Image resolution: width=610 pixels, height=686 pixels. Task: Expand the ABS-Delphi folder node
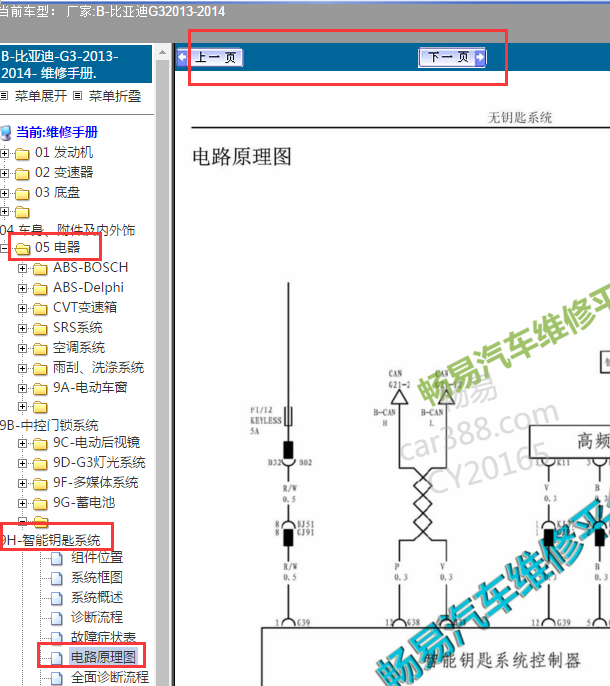pos(22,288)
